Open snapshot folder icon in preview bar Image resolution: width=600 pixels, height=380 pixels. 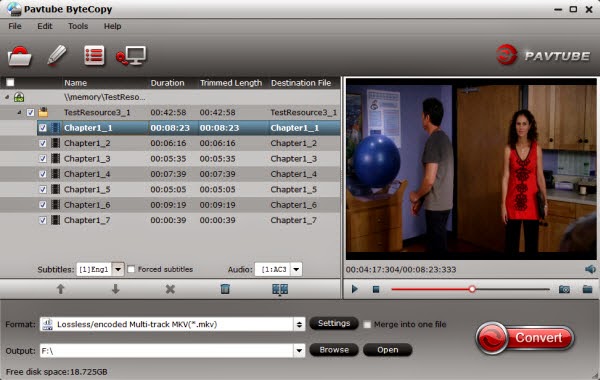point(587,289)
